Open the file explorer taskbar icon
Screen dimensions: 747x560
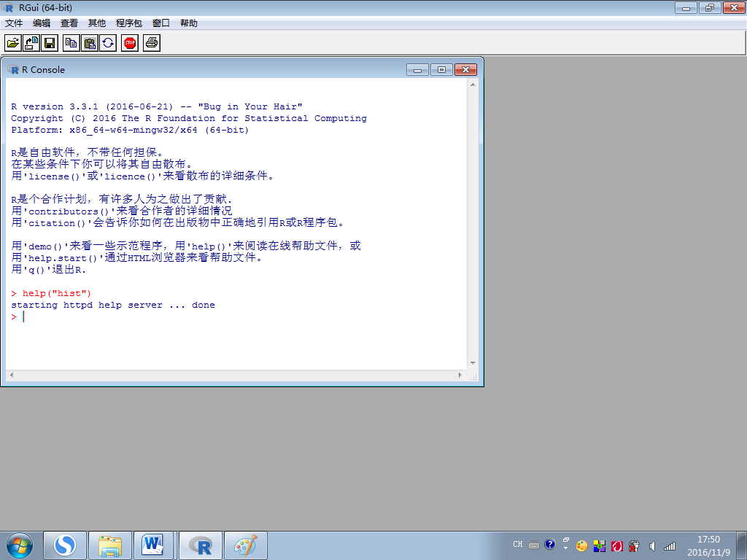point(110,545)
